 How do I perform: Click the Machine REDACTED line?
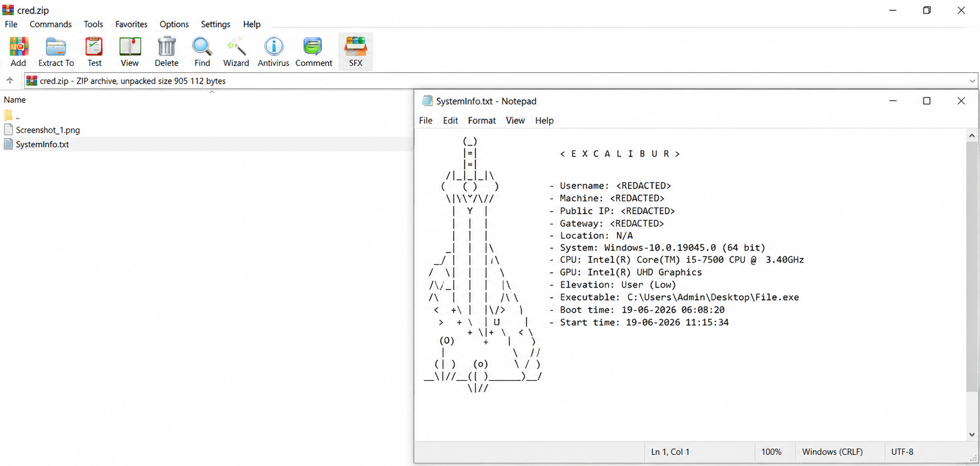607,198
